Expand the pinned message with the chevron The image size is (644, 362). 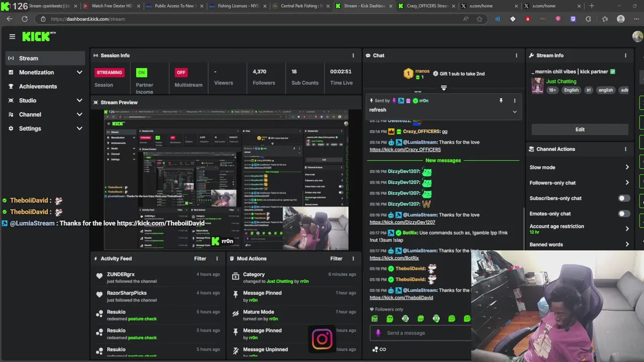click(x=514, y=112)
